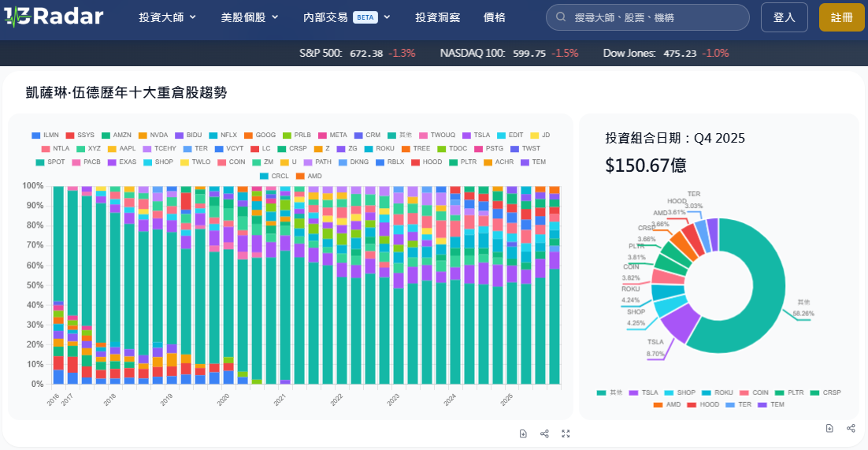Open the 投資洞察 menu item

click(437, 17)
